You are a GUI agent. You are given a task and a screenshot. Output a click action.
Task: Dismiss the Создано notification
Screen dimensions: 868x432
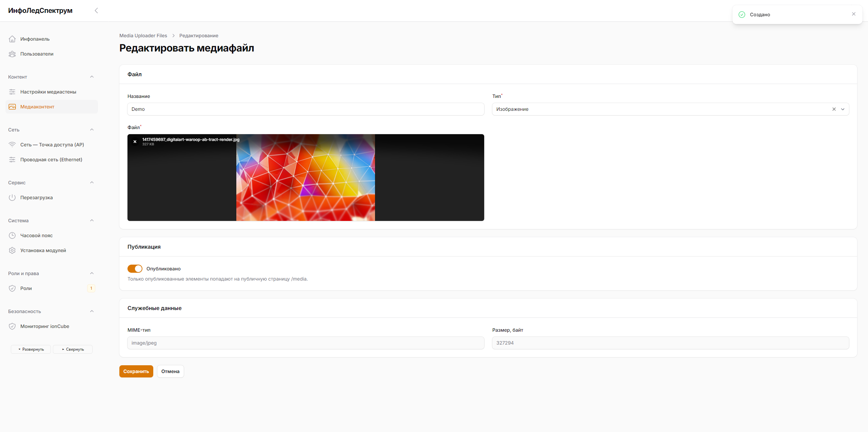853,14
